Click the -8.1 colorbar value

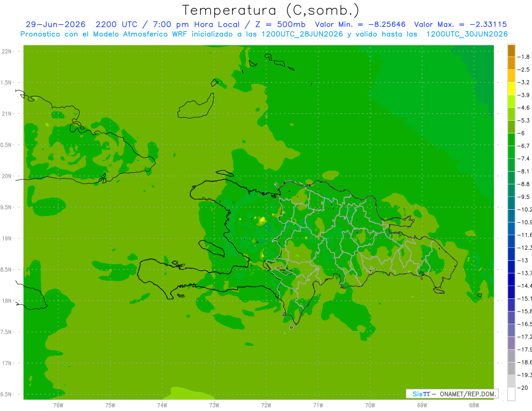[524, 171]
